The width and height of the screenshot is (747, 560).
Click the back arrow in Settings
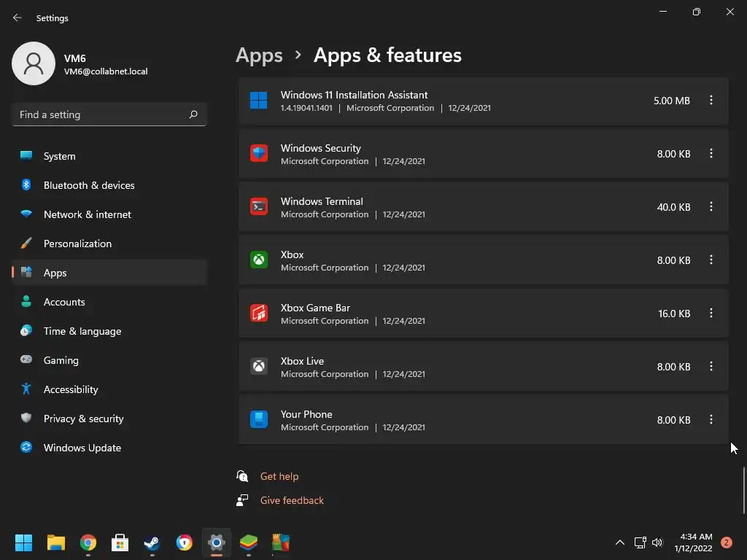point(18,17)
